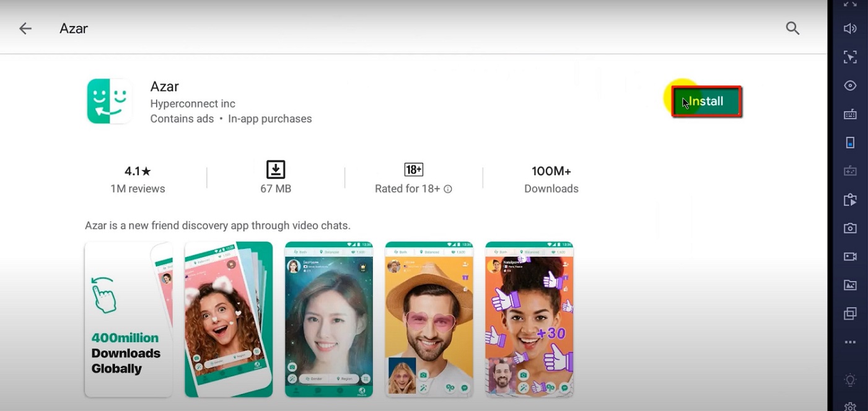Open more options three dots in sidebar

point(850,342)
